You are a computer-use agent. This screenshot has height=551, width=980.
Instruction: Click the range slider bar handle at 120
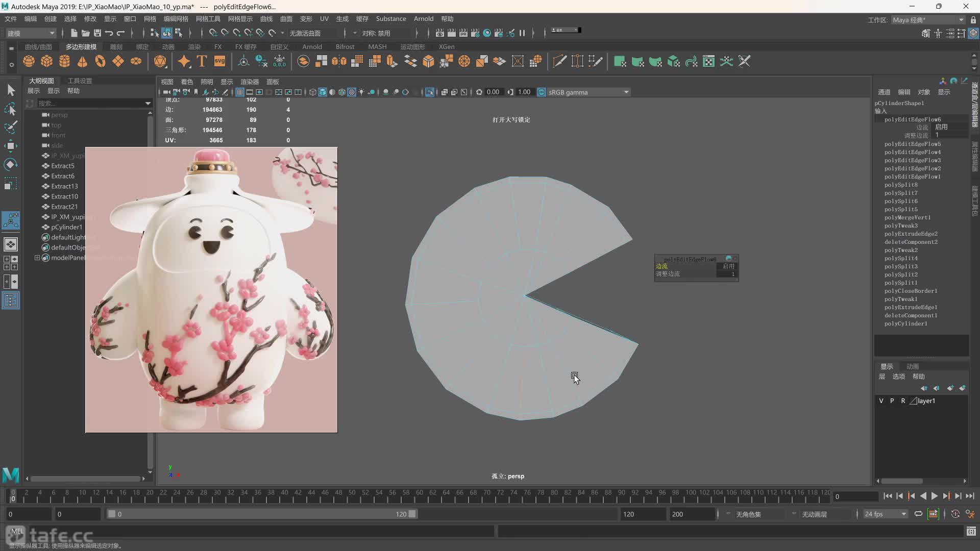click(412, 514)
